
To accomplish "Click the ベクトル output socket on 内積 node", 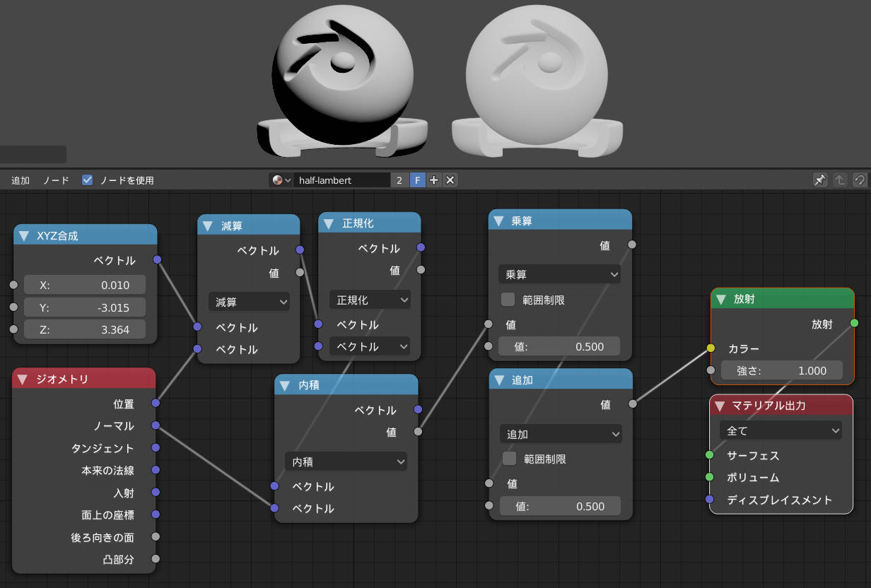I will click(x=418, y=409).
